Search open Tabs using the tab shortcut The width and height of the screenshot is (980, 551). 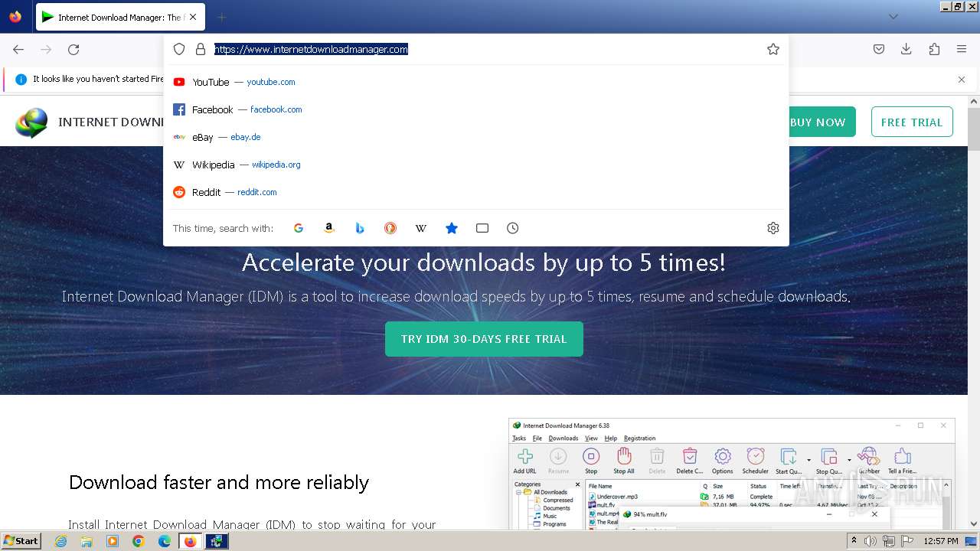pos(482,228)
